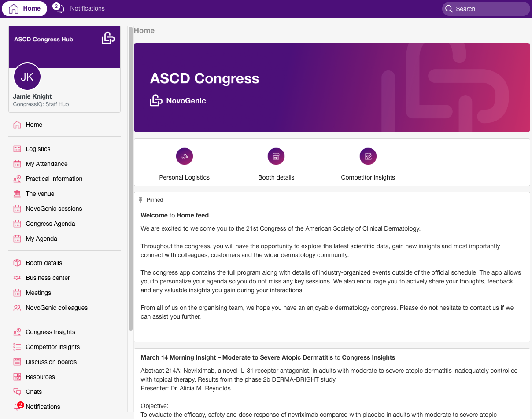The width and height of the screenshot is (532, 419).
Task: Open Practical information menu item
Action: (x=54, y=179)
